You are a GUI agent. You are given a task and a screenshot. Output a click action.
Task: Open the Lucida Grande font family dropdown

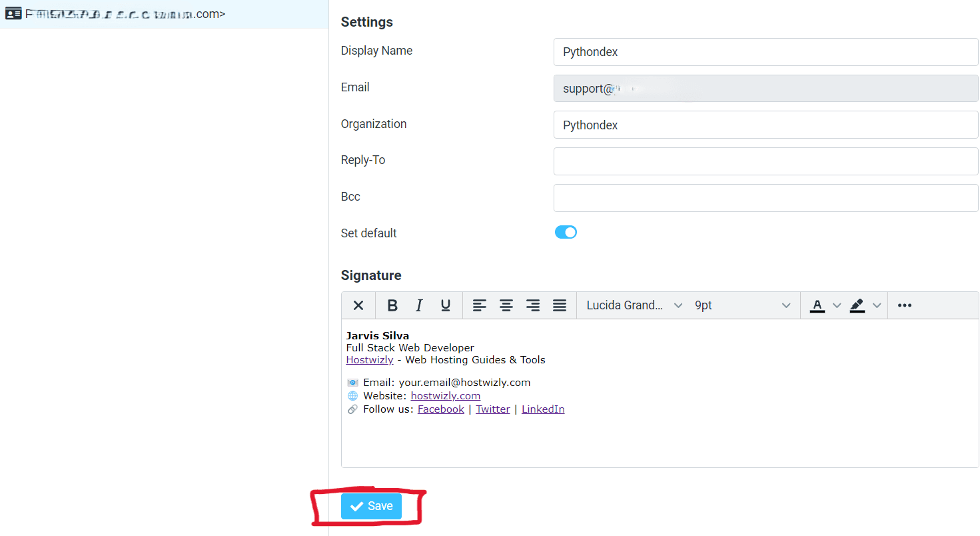pos(632,305)
